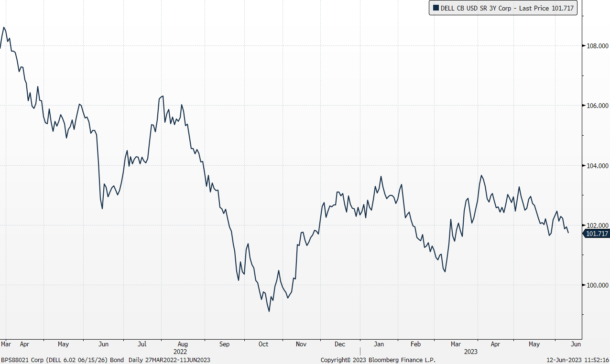Click the 102.000 y-axis label

point(597,225)
